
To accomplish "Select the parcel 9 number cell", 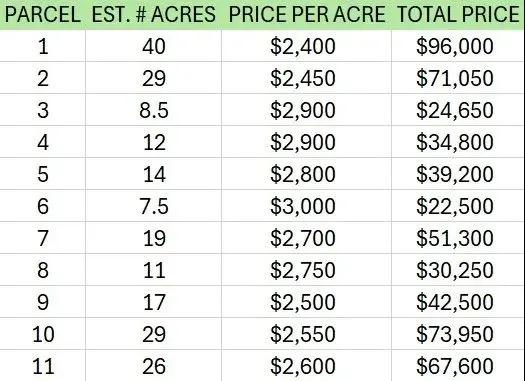I will [43, 302].
